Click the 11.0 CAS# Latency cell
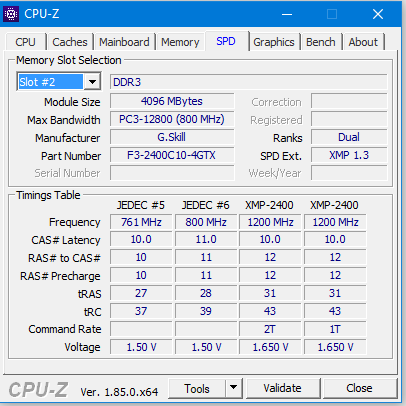Screen dimensions: 406x406 click(206, 239)
